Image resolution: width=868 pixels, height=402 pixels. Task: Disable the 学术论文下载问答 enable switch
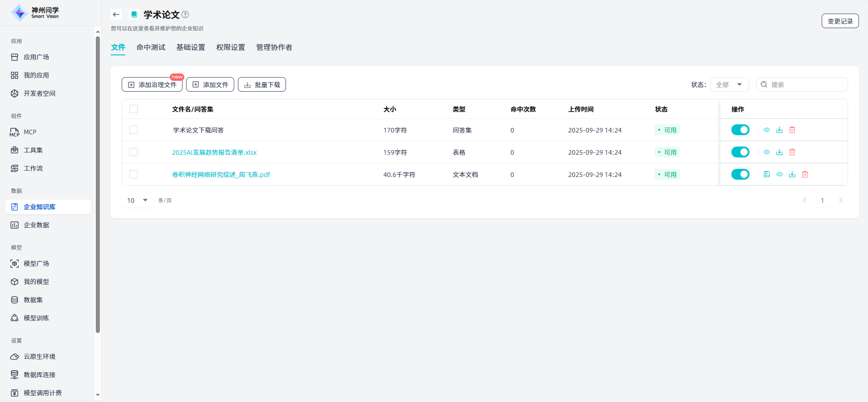click(740, 130)
